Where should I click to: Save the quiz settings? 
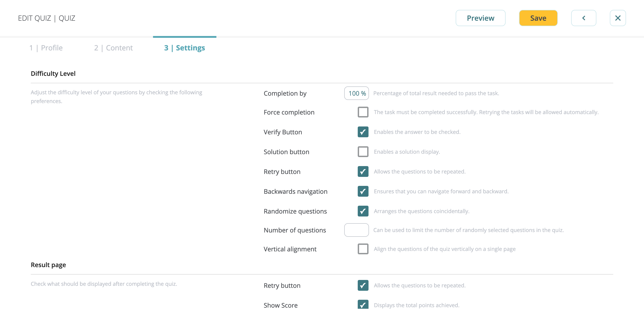(538, 18)
